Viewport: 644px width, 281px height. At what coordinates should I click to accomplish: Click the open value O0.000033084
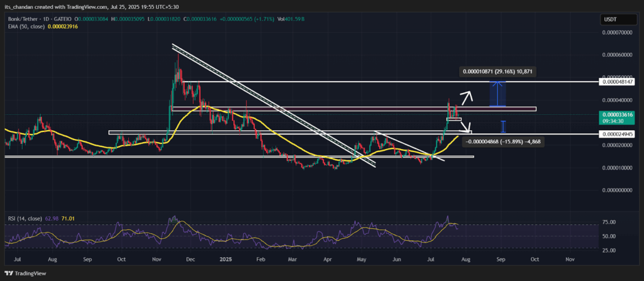[x=92, y=19]
